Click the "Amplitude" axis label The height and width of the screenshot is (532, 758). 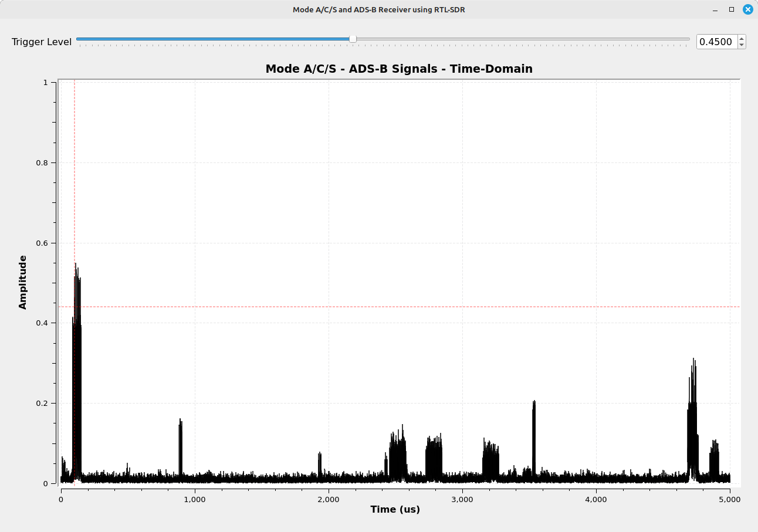tap(23, 282)
